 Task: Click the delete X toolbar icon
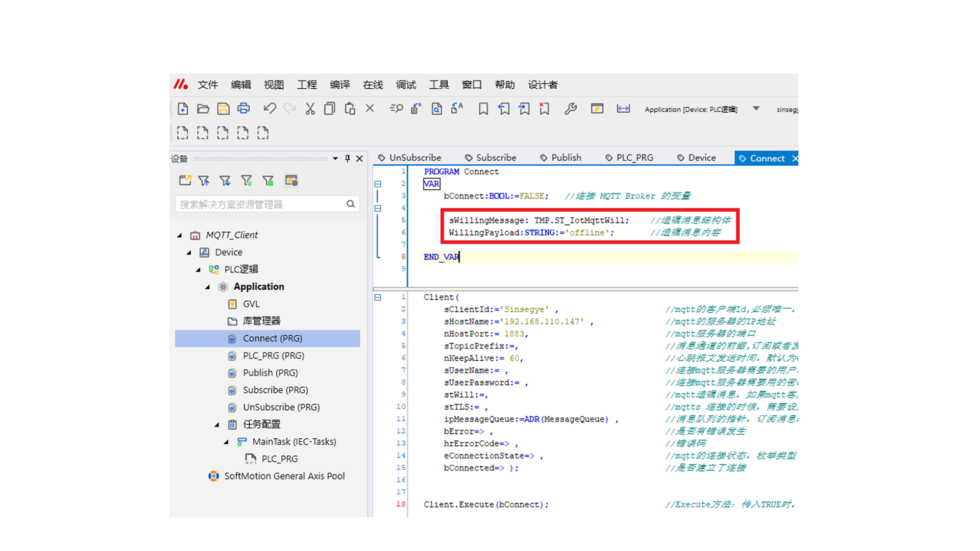[x=370, y=108]
